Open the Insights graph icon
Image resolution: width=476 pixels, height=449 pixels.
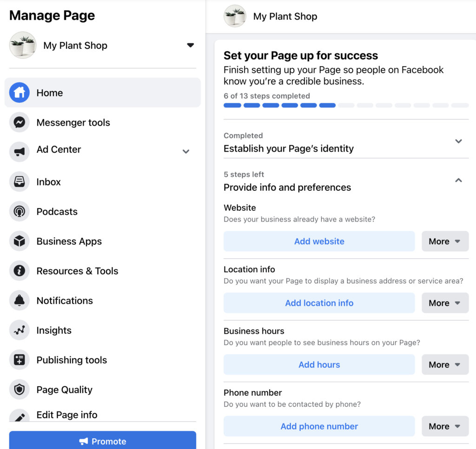[x=20, y=330]
